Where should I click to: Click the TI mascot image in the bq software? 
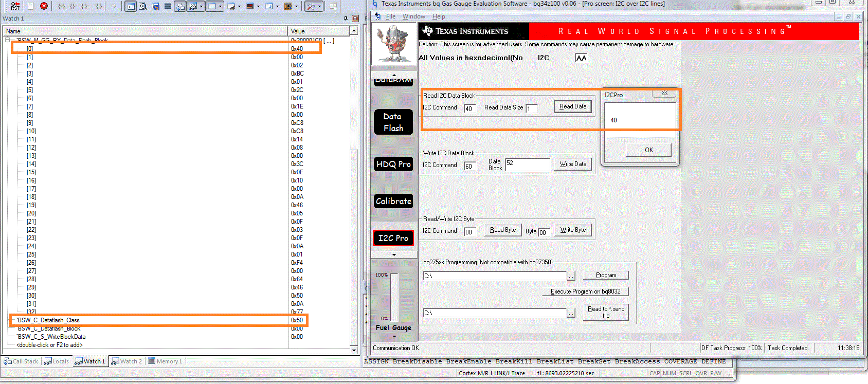coord(394,43)
